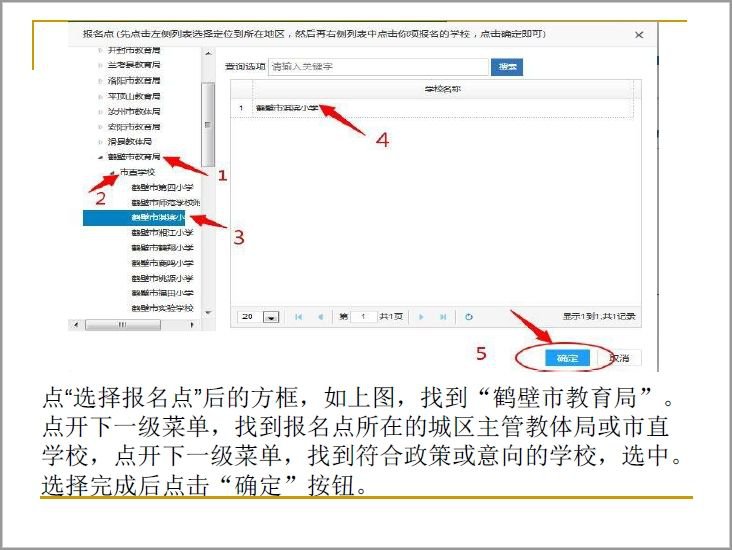Expand the 兰考县教育局 tree node
Screen dimensions: 732x550
tap(100, 65)
